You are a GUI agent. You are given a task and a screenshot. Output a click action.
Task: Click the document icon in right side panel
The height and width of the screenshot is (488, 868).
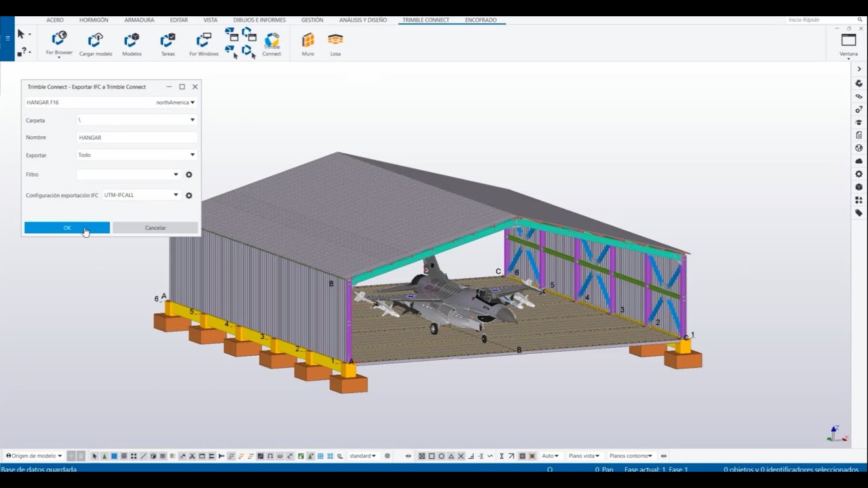point(859,135)
